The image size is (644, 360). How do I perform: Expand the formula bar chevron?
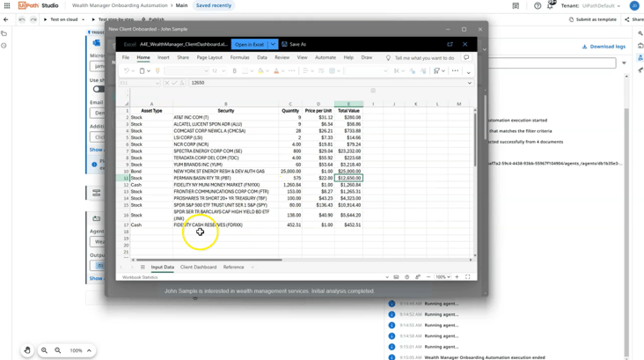click(x=470, y=83)
